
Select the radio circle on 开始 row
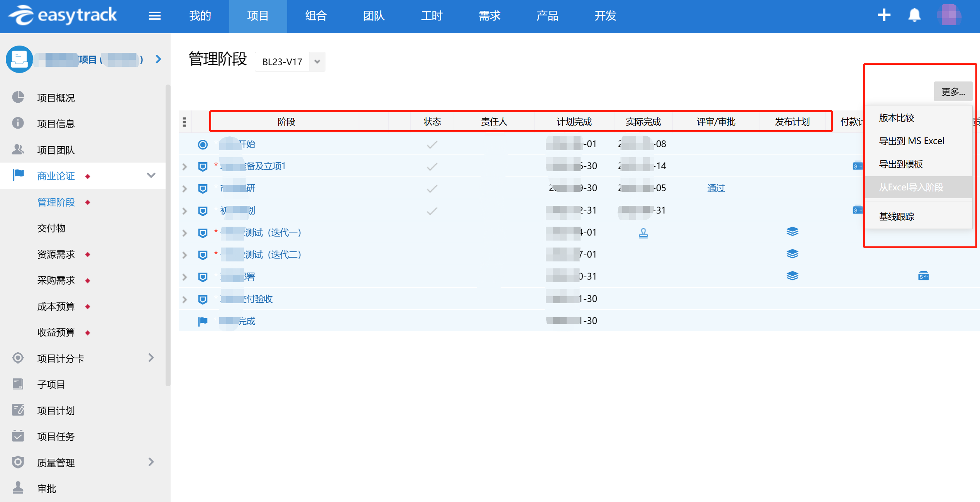[203, 144]
